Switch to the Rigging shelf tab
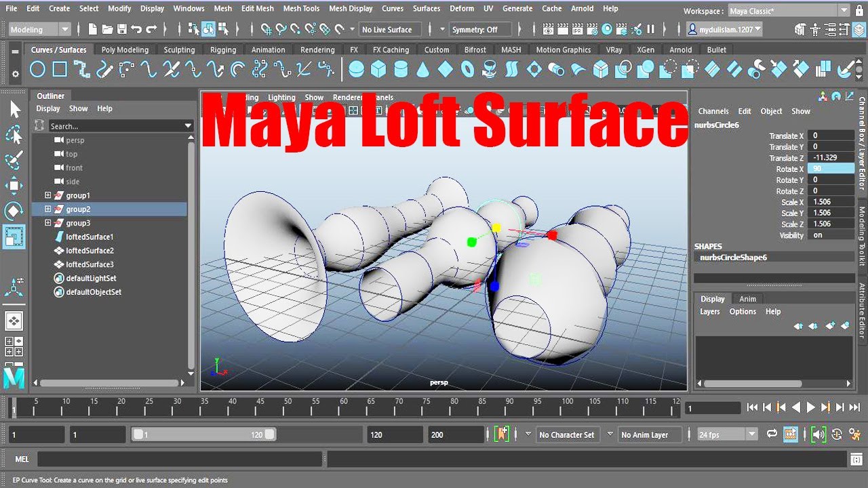Screen dimensions: 868x488 click(223, 49)
